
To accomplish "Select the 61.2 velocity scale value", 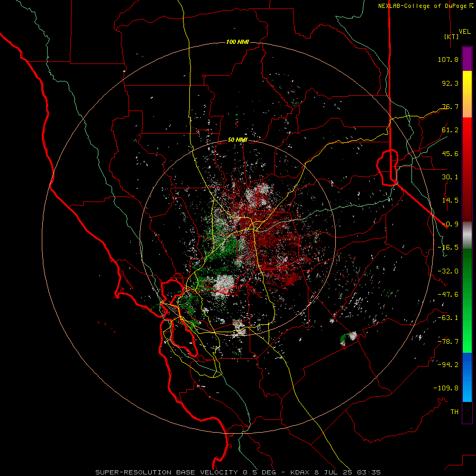I will [450, 130].
